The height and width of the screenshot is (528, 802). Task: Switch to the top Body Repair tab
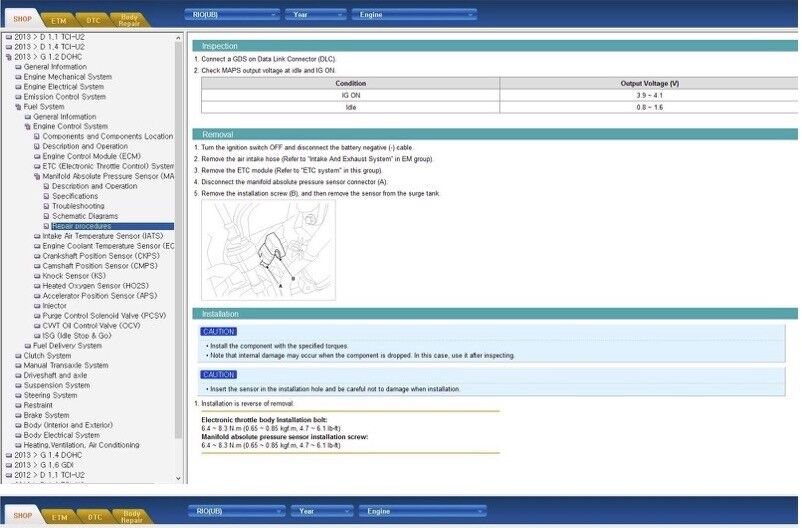point(129,17)
